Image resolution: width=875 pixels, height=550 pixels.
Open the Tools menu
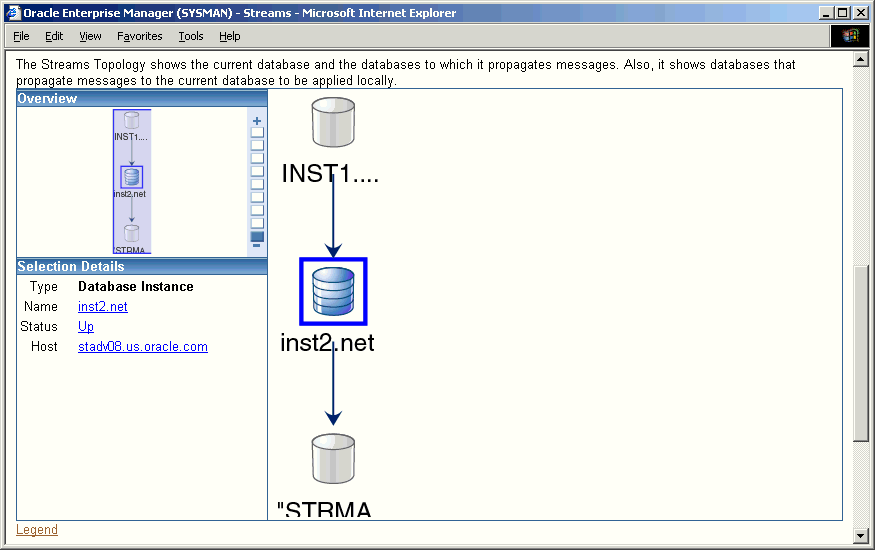(190, 36)
